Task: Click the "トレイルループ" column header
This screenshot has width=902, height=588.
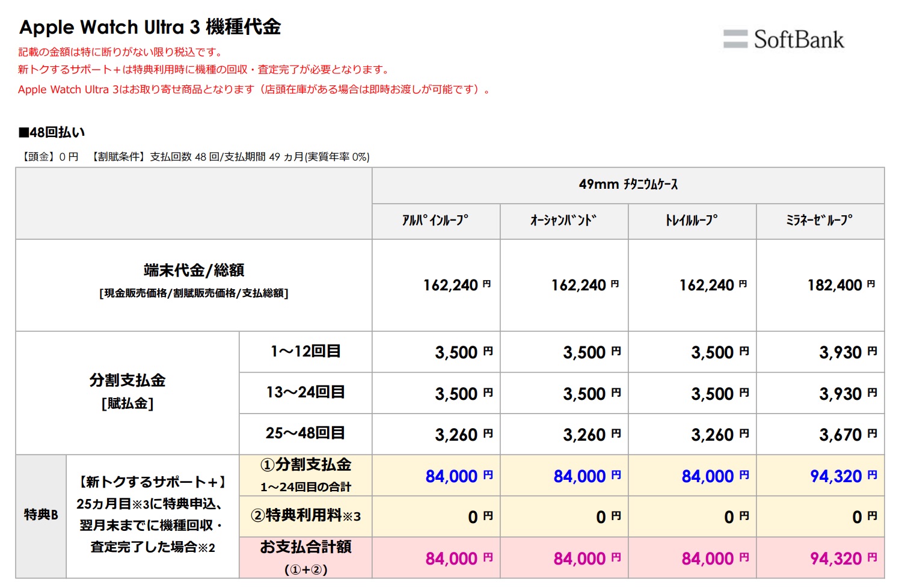Action: pos(692,221)
